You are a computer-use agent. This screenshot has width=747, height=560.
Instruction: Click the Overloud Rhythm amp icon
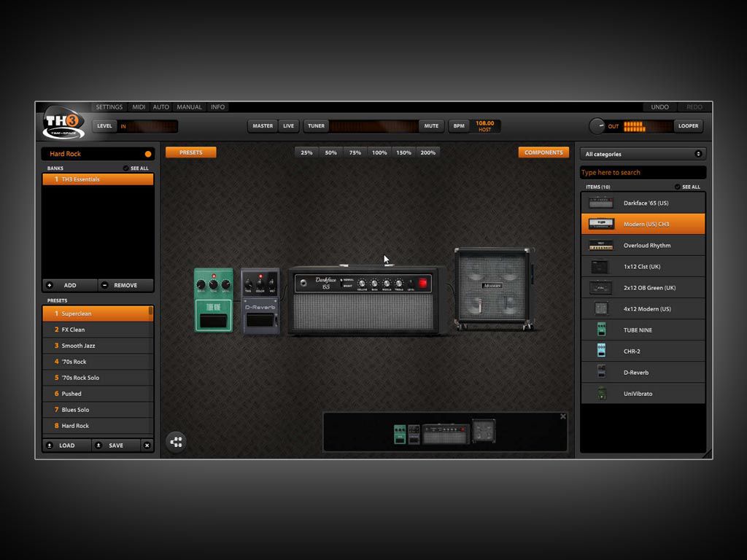(x=601, y=245)
